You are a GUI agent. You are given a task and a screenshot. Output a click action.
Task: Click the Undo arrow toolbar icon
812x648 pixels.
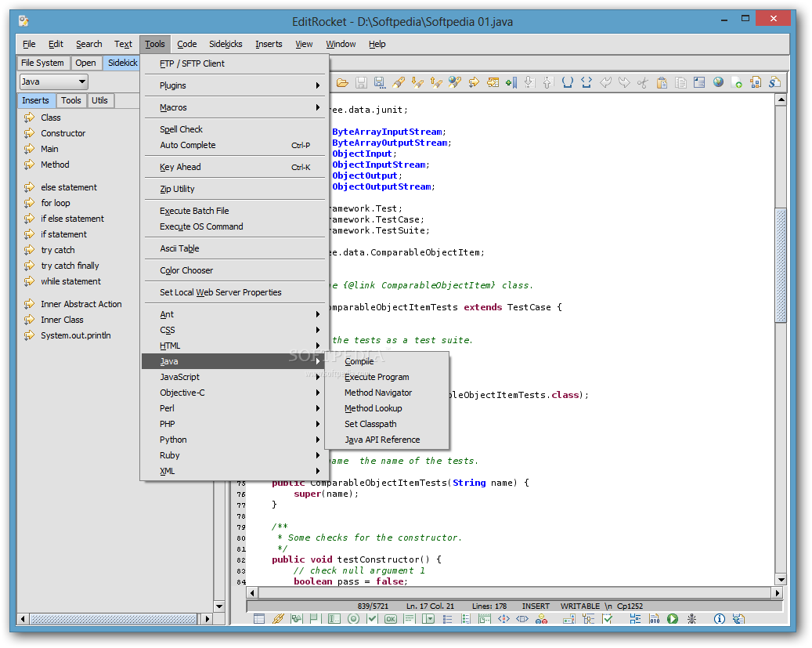tap(605, 82)
